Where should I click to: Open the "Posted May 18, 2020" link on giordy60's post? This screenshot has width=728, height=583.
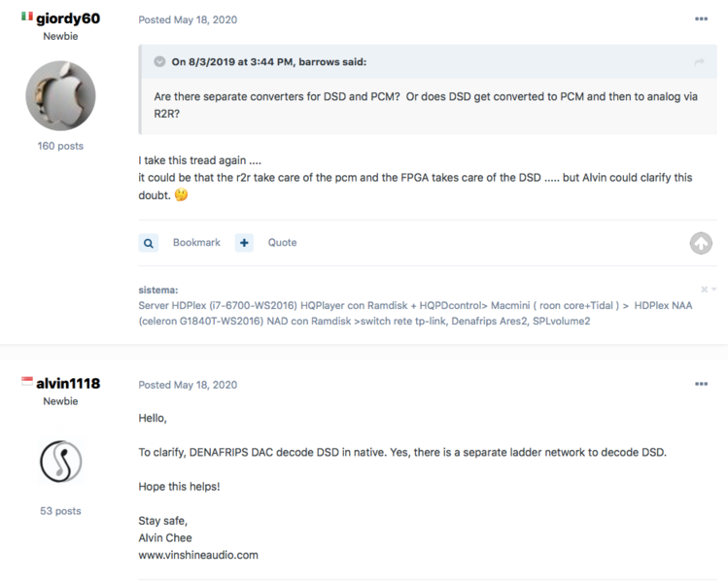tap(188, 19)
